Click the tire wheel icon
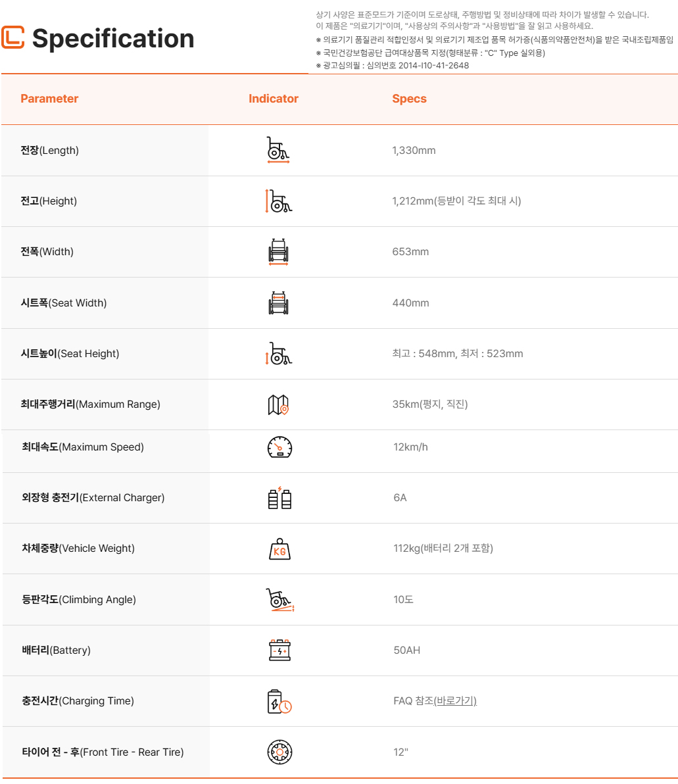Viewport: 678px width, 784px height. pyautogui.click(x=279, y=752)
